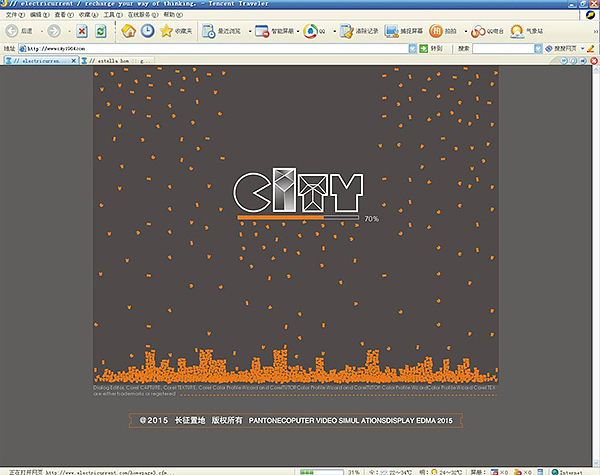Go forward with the Forward arrow button
The image size is (600, 475).
(54, 31)
